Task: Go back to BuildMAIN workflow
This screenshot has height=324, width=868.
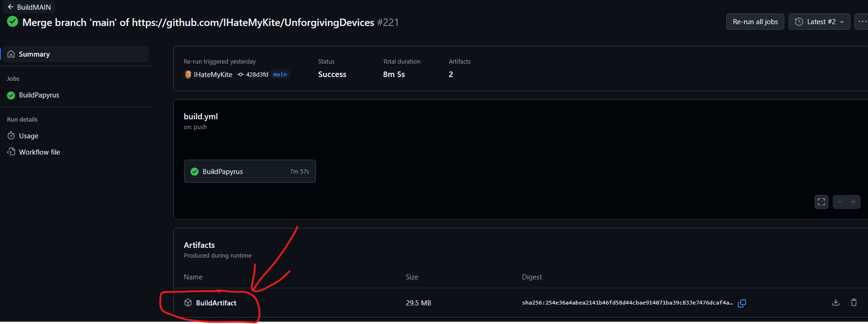Action: pyautogui.click(x=29, y=7)
